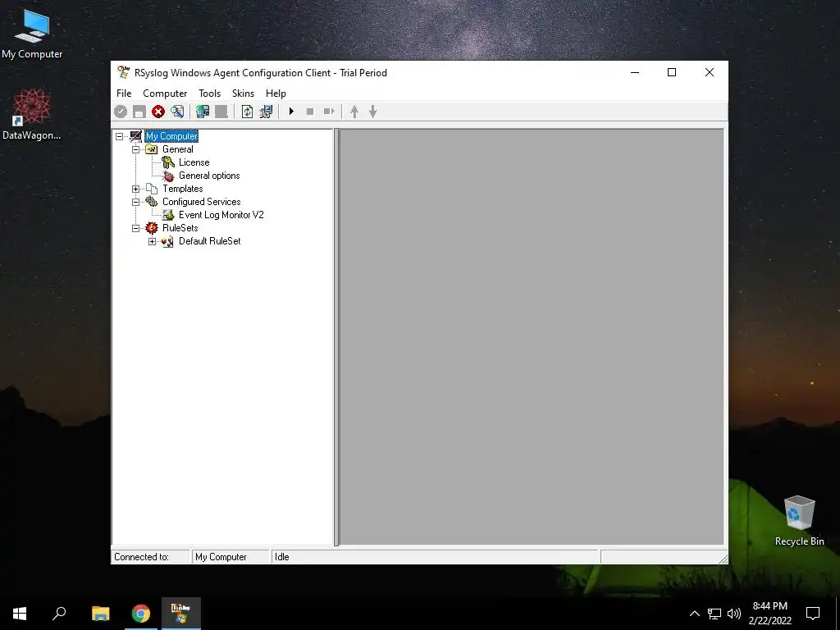The image size is (840, 630).
Task: Click the magnifier document toolbar icon
Action: click(177, 112)
